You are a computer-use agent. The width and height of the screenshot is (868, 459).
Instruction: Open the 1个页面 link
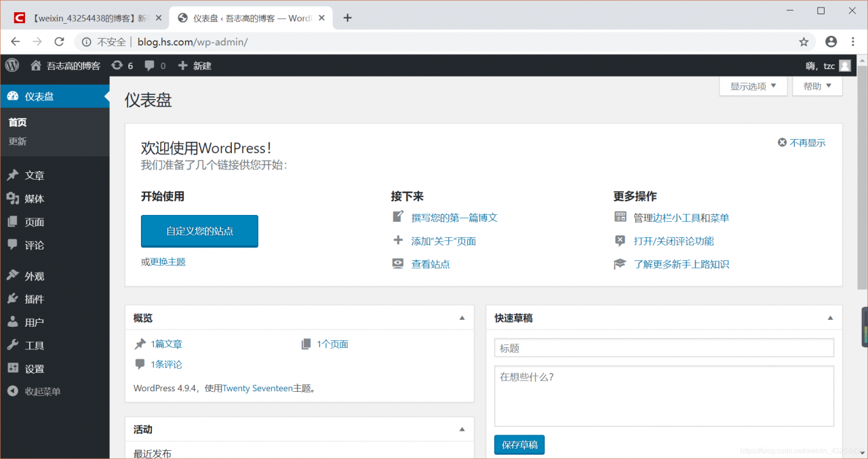[332, 344]
